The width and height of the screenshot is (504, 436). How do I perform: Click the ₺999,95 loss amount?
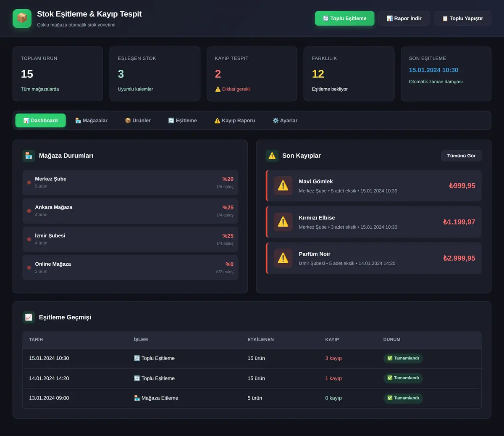[462, 186]
